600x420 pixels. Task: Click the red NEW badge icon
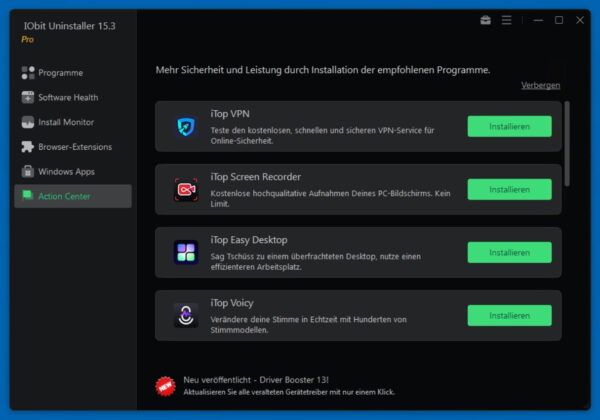tap(165, 386)
